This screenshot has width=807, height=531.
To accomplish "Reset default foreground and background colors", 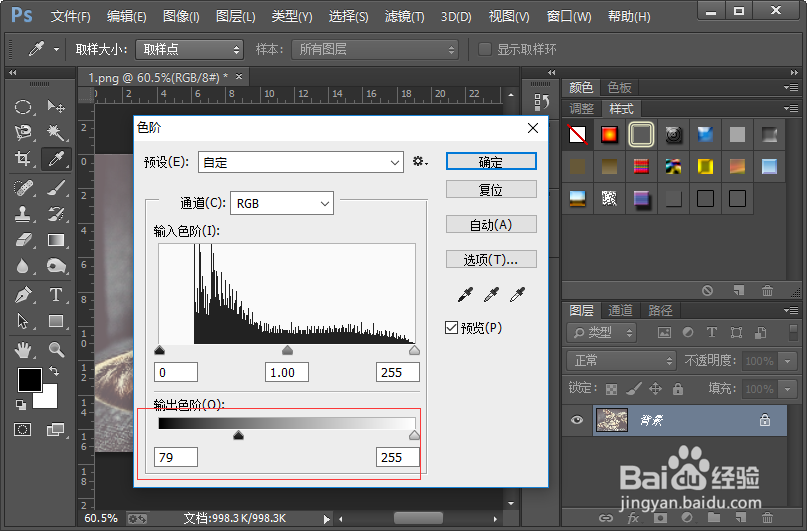I will pos(21,405).
